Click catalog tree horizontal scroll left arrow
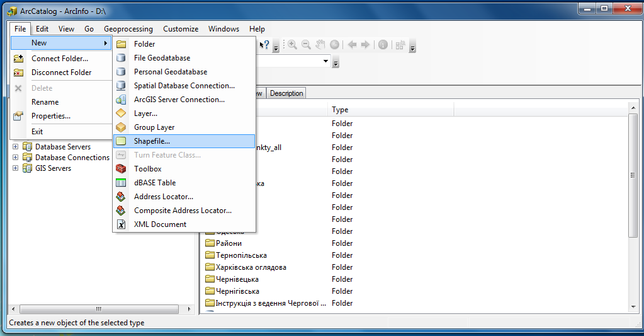Screen dimensions: 644x336 point(14,309)
